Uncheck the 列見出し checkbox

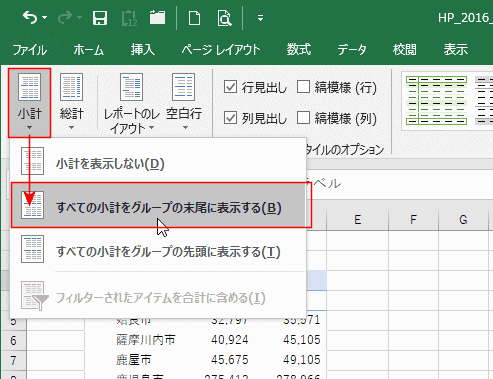tap(230, 118)
